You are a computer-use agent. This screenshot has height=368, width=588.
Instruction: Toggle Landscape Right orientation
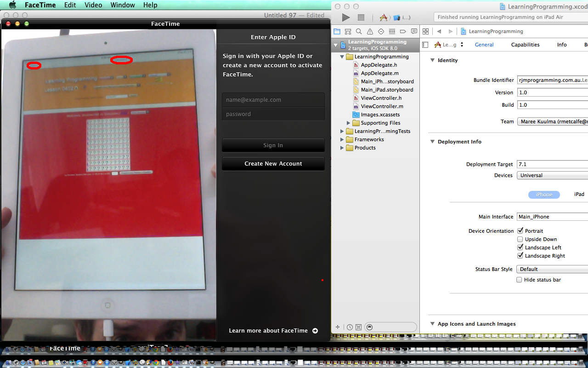coord(520,256)
